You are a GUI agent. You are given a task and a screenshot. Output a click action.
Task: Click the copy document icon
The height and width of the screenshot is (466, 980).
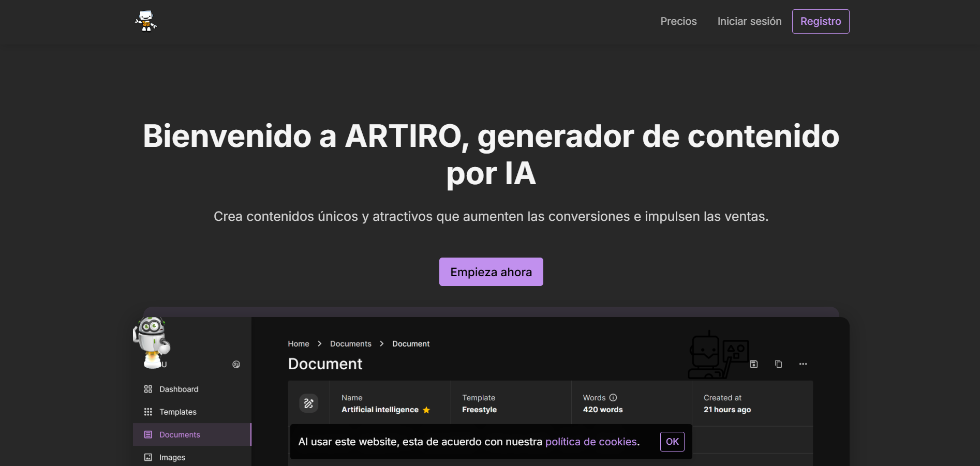778,364
